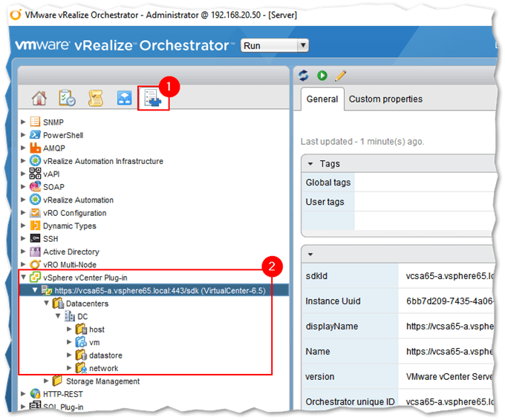Click the Name property value cell
505x420 pixels.
(446, 351)
